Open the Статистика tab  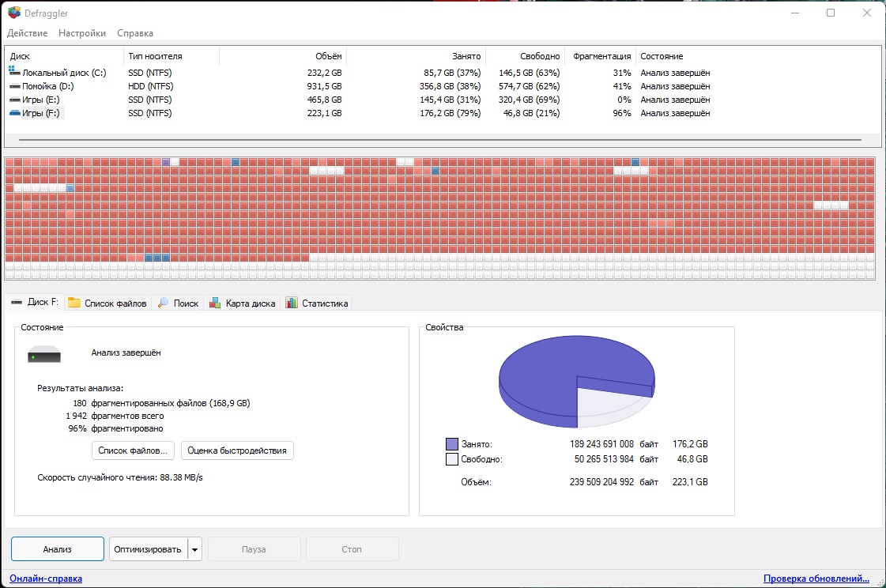(317, 303)
